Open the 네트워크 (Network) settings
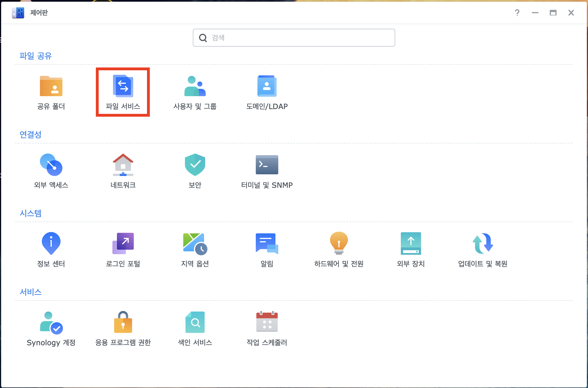Screen dimensions: 588x388 pyautogui.click(x=123, y=165)
